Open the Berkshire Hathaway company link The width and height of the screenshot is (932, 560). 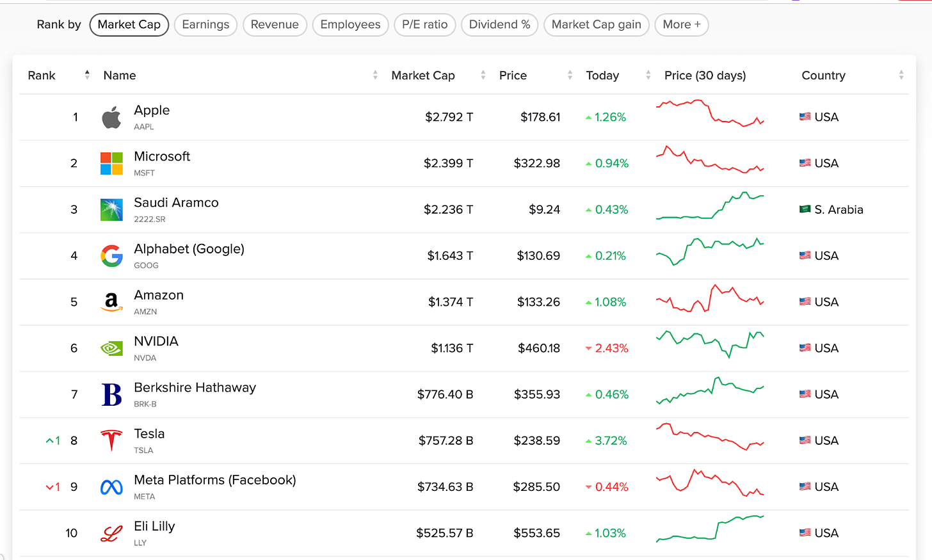point(195,387)
